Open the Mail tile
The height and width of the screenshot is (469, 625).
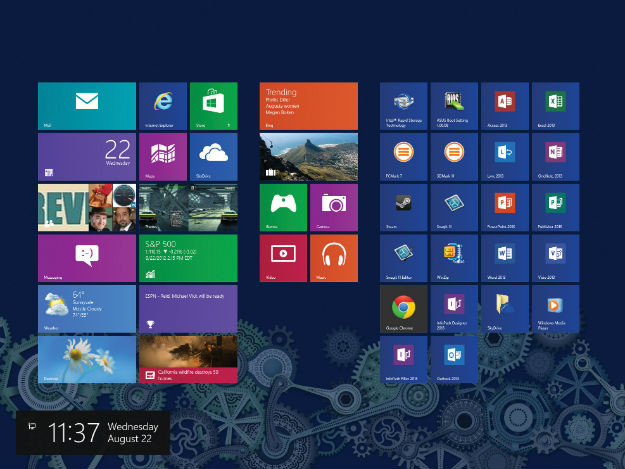click(86, 106)
